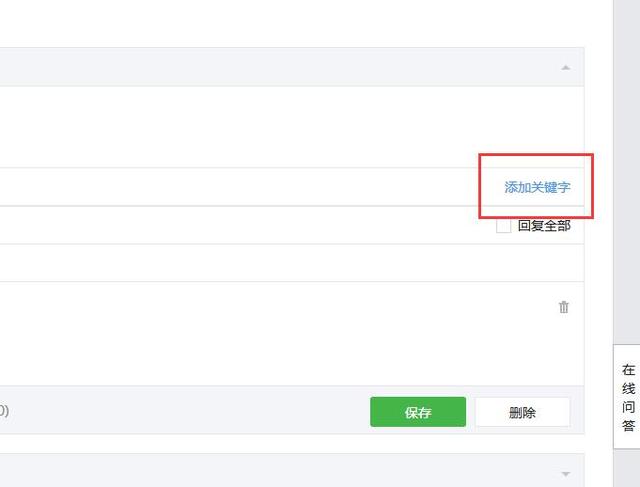
Task: Click the green 保存 button
Action: (418, 412)
